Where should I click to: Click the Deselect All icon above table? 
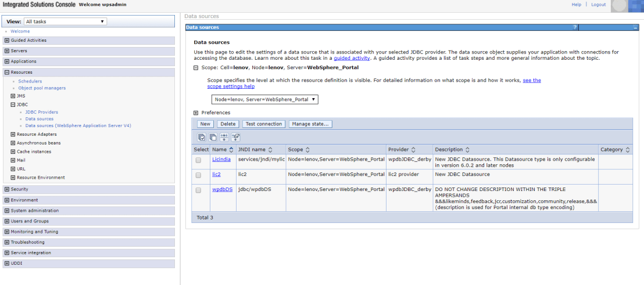pyautogui.click(x=213, y=137)
